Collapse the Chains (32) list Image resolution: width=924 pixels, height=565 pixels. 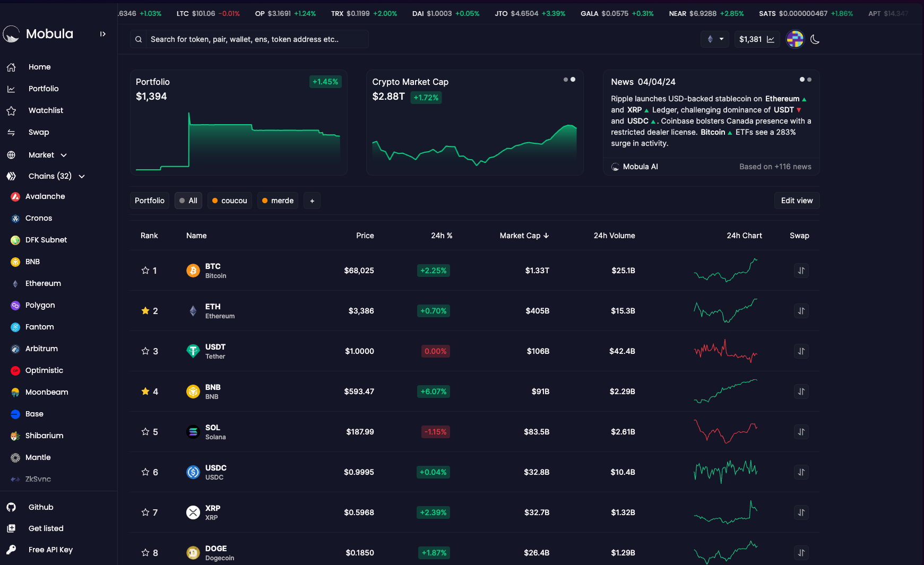pos(57,176)
